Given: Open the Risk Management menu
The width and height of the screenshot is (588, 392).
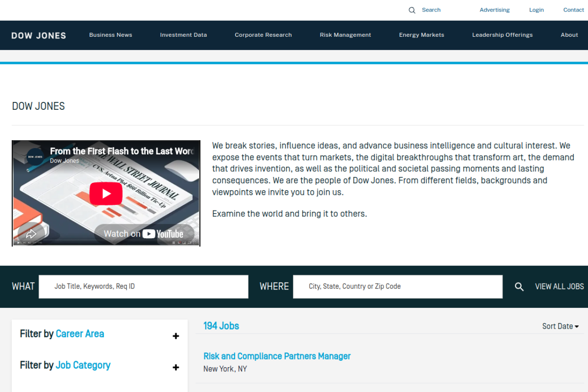Looking at the screenshot, I should click(x=345, y=35).
